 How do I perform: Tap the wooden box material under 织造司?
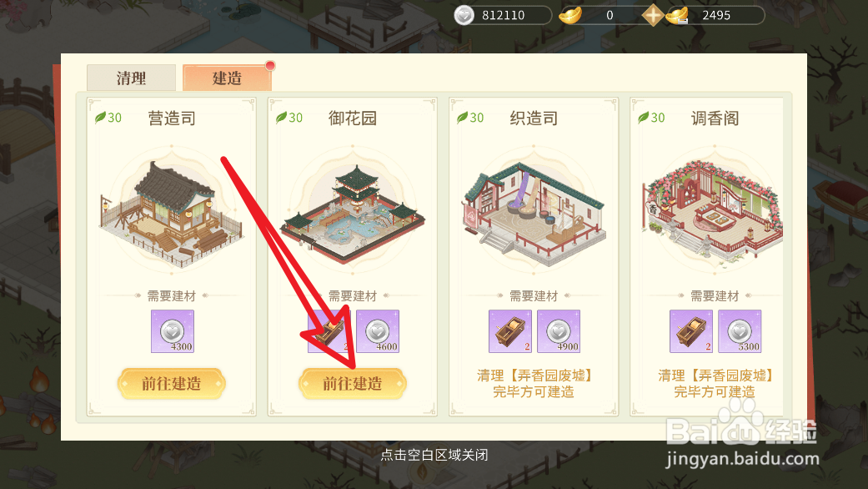tap(509, 331)
